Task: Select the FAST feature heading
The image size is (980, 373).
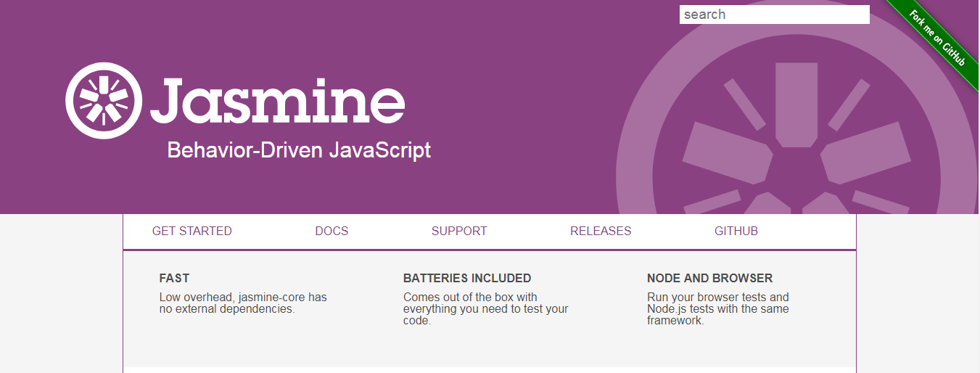Action: click(174, 278)
